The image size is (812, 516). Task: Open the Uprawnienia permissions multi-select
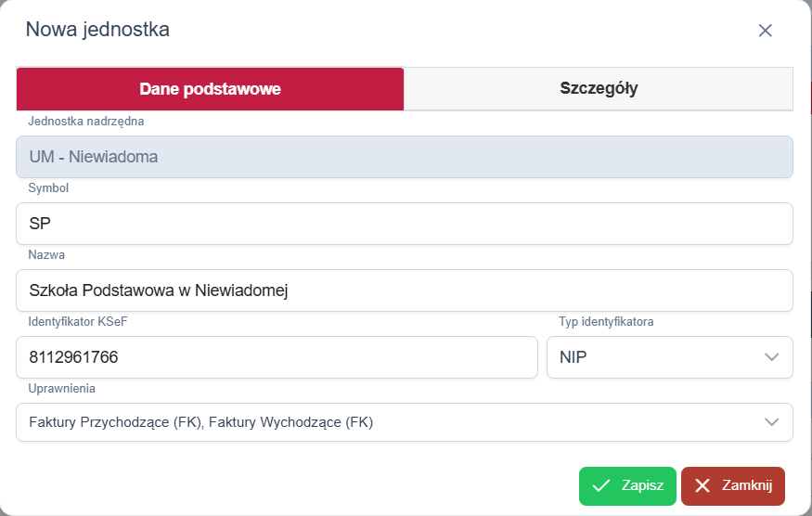(390, 422)
